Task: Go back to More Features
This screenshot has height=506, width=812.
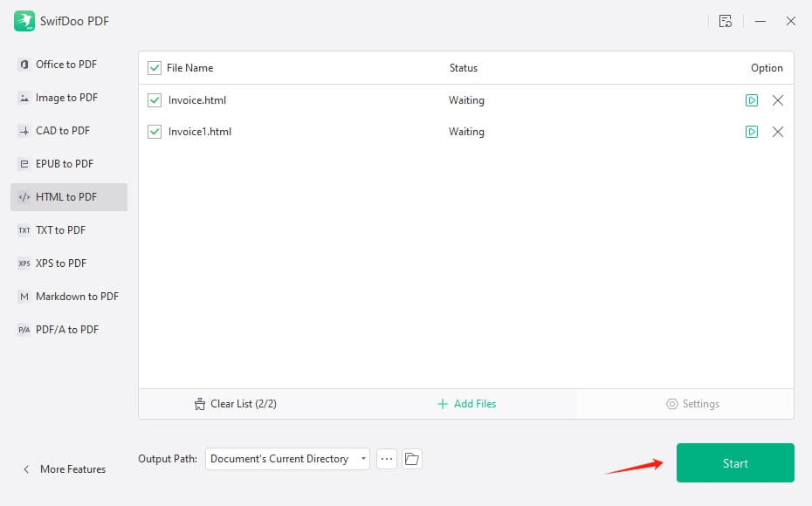Action: click(x=73, y=469)
